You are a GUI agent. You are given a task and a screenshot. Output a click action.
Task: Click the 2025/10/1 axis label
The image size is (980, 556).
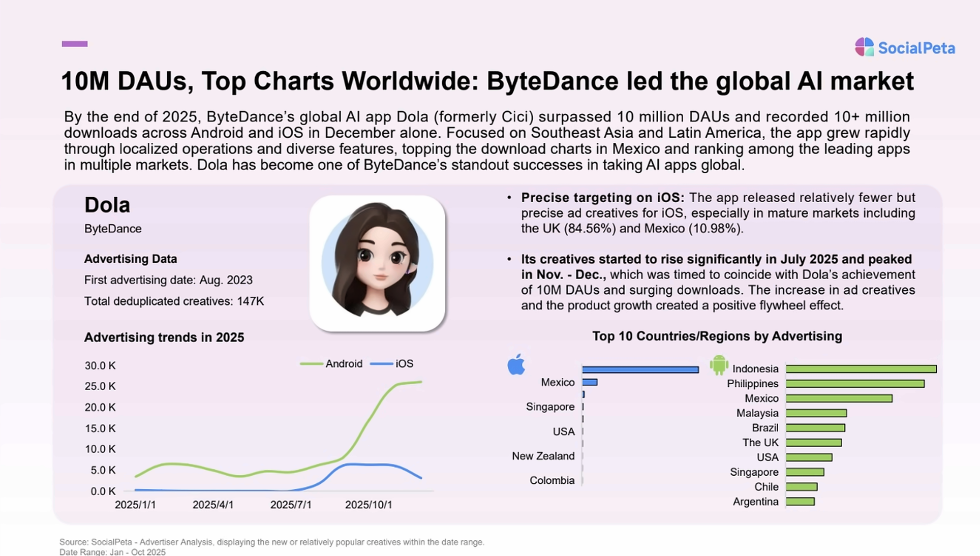(369, 505)
